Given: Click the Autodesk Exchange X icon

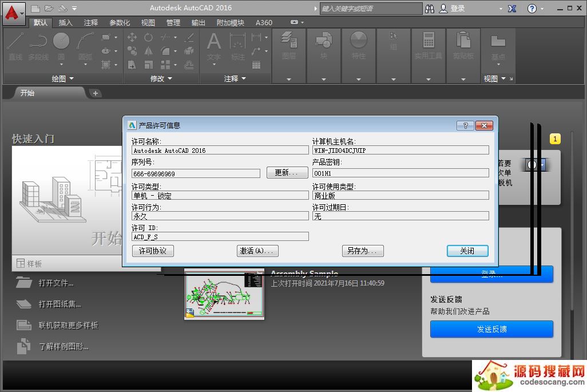Looking at the screenshot, I should click(511, 9).
